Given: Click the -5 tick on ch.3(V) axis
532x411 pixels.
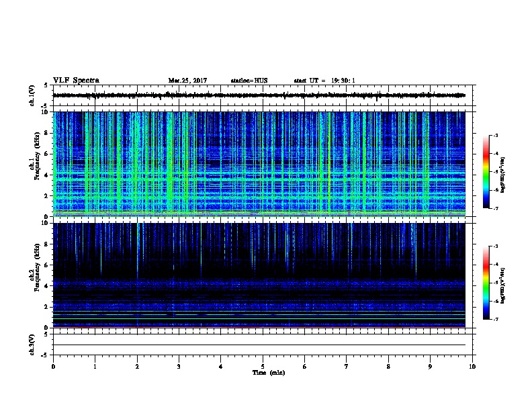Looking at the screenshot, I should [46, 355].
